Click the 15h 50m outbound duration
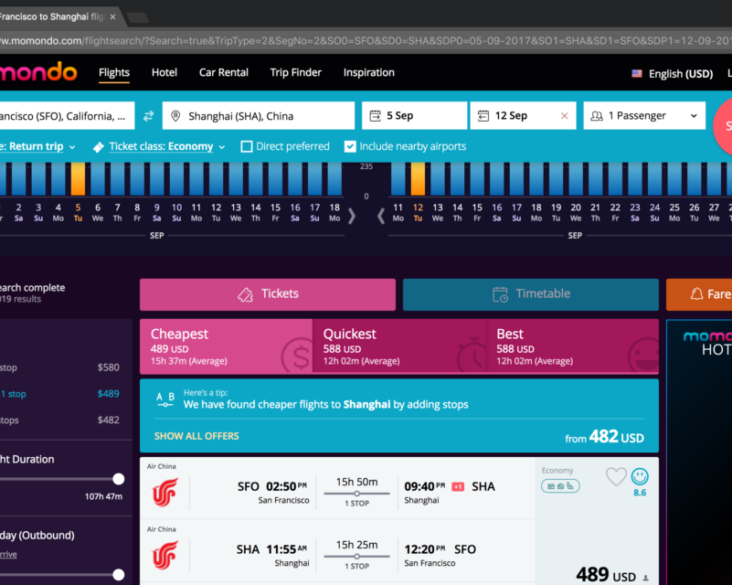 [357, 482]
